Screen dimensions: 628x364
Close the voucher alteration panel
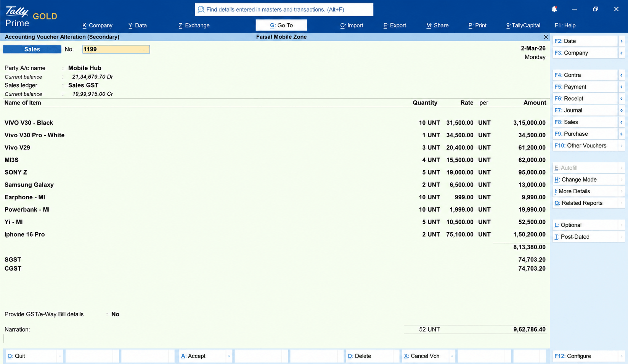pyautogui.click(x=546, y=37)
